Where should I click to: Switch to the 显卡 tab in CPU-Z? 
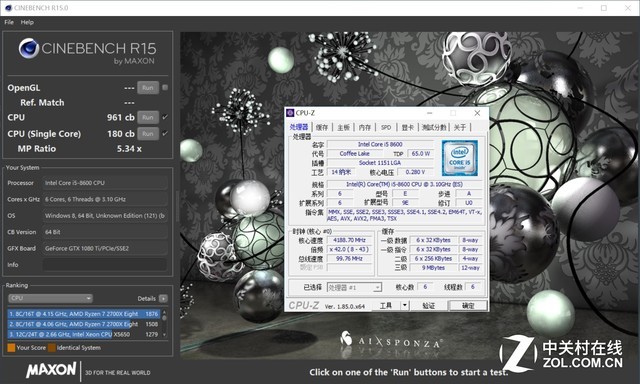click(407, 127)
